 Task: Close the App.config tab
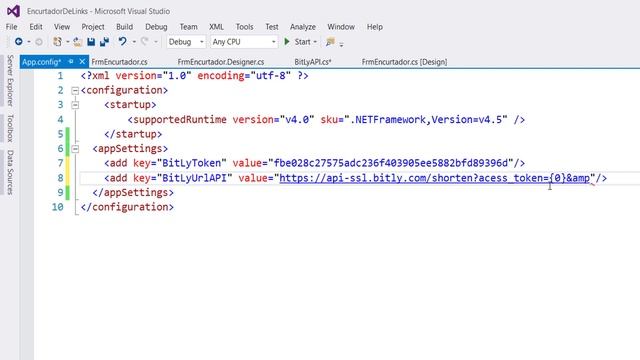[82, 62]
